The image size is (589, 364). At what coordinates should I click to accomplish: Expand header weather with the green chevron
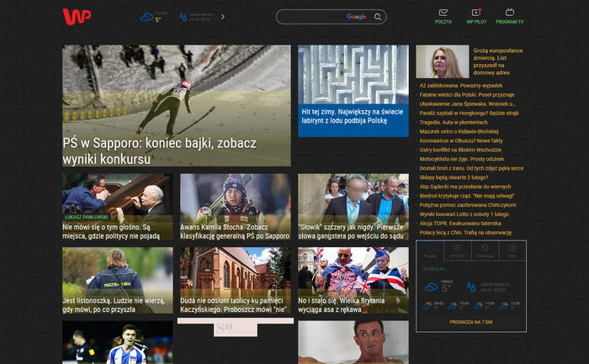223,17
